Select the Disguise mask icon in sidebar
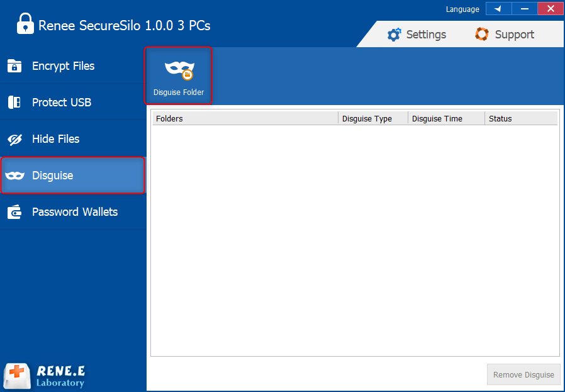 [x=14, y=176]
